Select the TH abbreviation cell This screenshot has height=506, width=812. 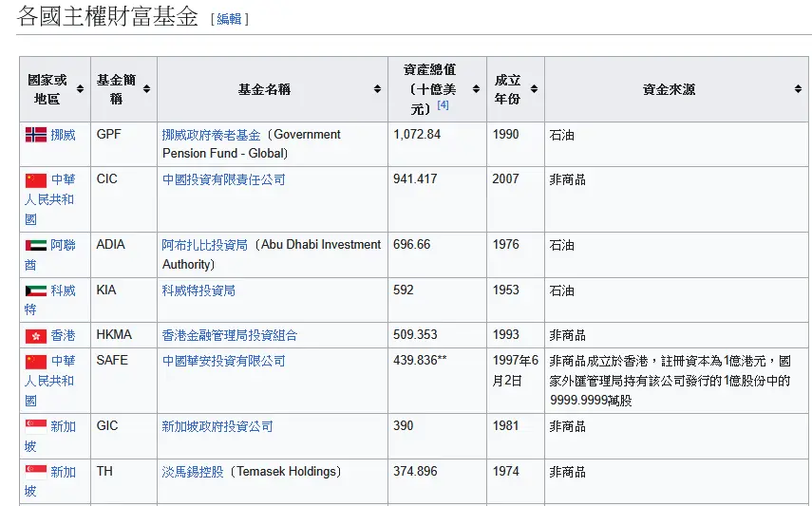tap(123, 481)
